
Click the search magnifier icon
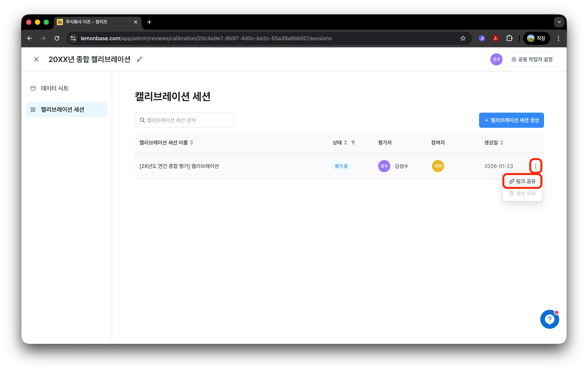point(142,120)
